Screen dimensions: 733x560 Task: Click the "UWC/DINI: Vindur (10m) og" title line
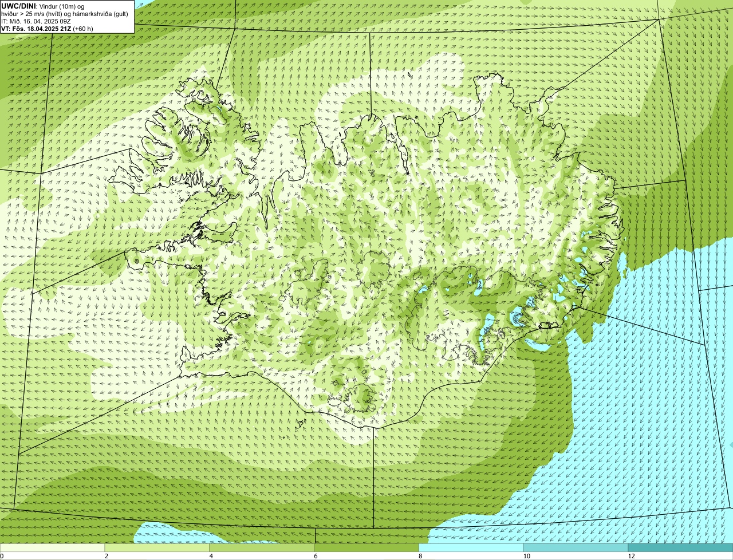pyautogui.click(x=43, y=6)
